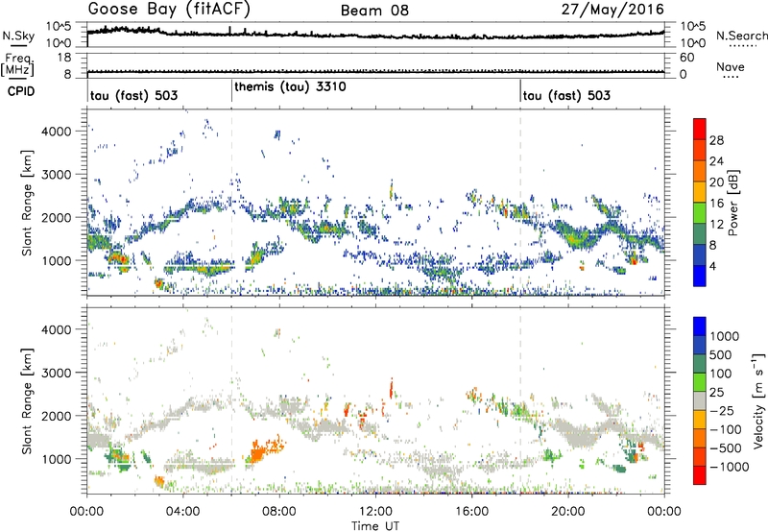Click the 'Freq. [MHz]' axis label

pos(17,65)
